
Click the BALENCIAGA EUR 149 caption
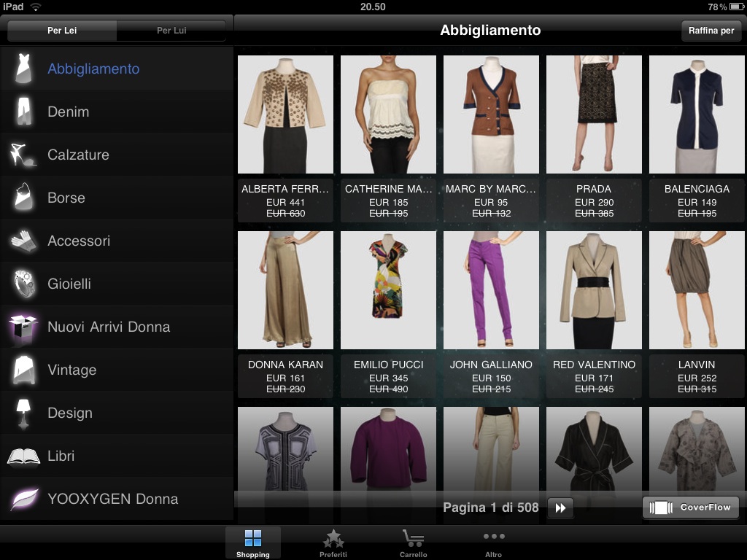[697, 201]
